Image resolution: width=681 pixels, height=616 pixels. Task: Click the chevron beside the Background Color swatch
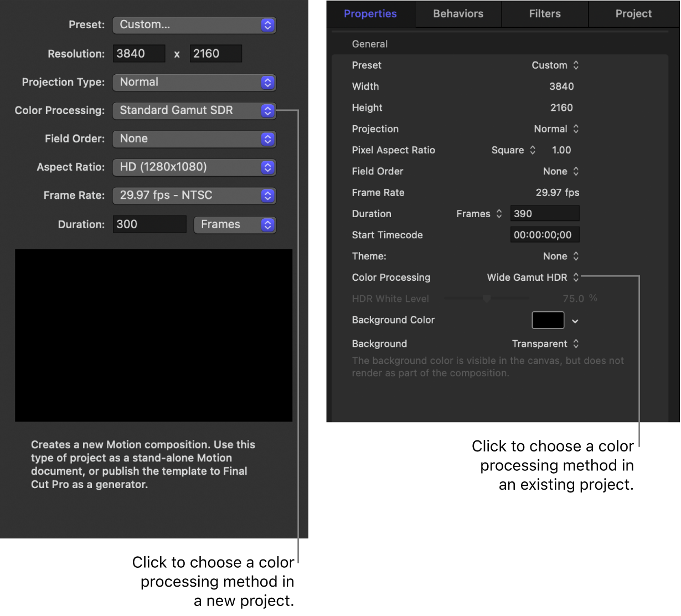coord(575,320)
